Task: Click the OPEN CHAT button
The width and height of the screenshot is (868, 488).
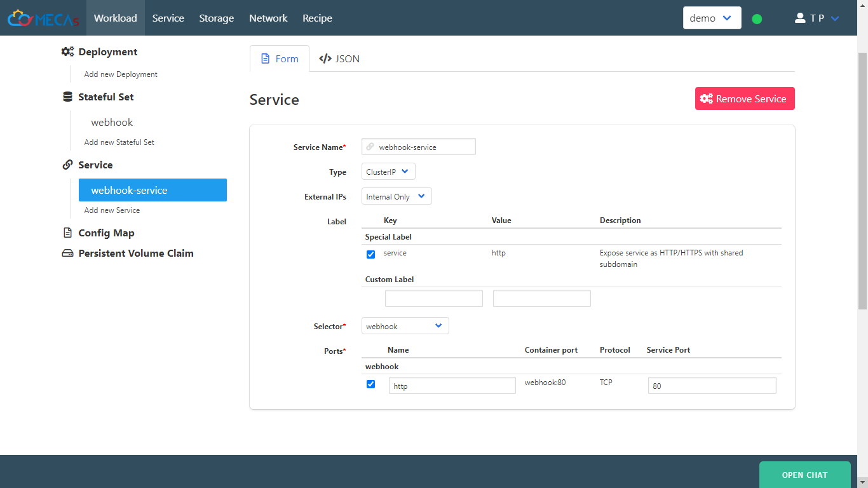Action: 804,475
